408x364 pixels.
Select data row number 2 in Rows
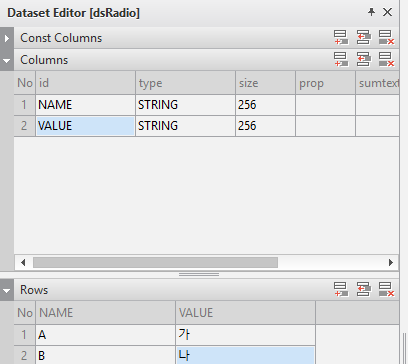(24, 355)
